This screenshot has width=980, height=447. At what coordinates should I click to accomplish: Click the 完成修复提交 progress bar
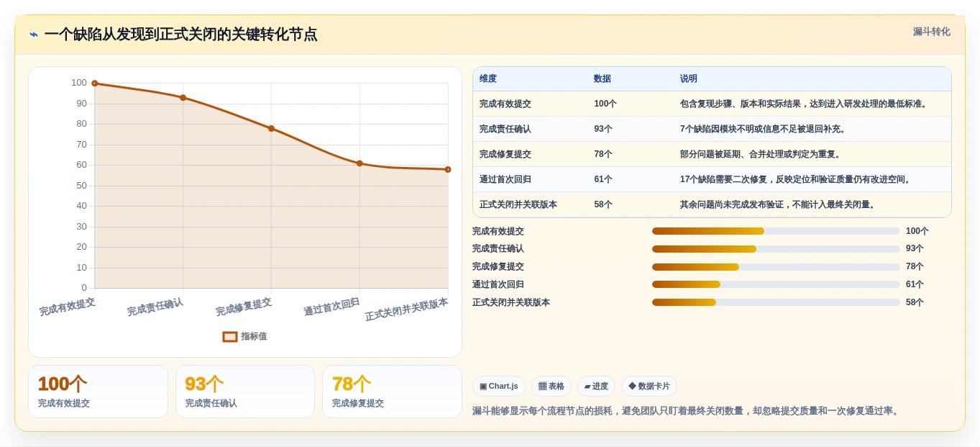(776, 267)
